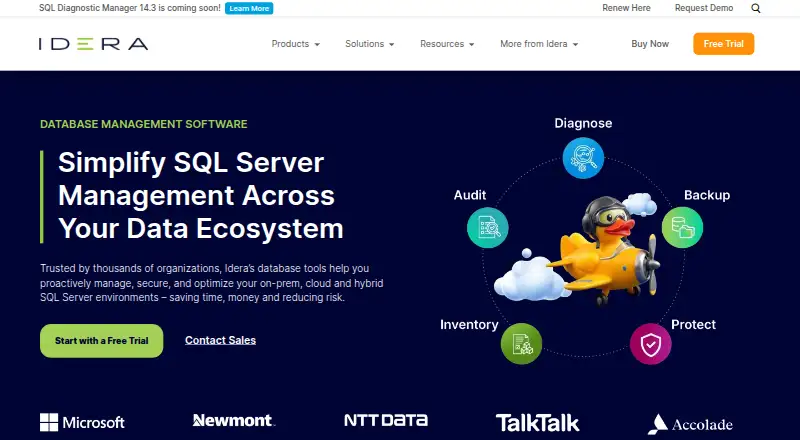800x440 pixels.
Task: Click the Buy Now link
Action: pyautogui.click(x=650, y=44)
